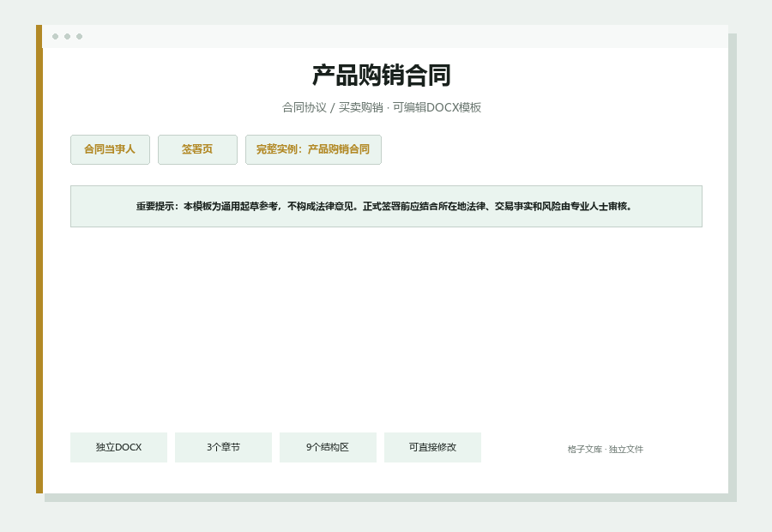Viewport: 772px width, 532px height.
Task: Click the 独立DOCX badge
Action: (118, 447)
